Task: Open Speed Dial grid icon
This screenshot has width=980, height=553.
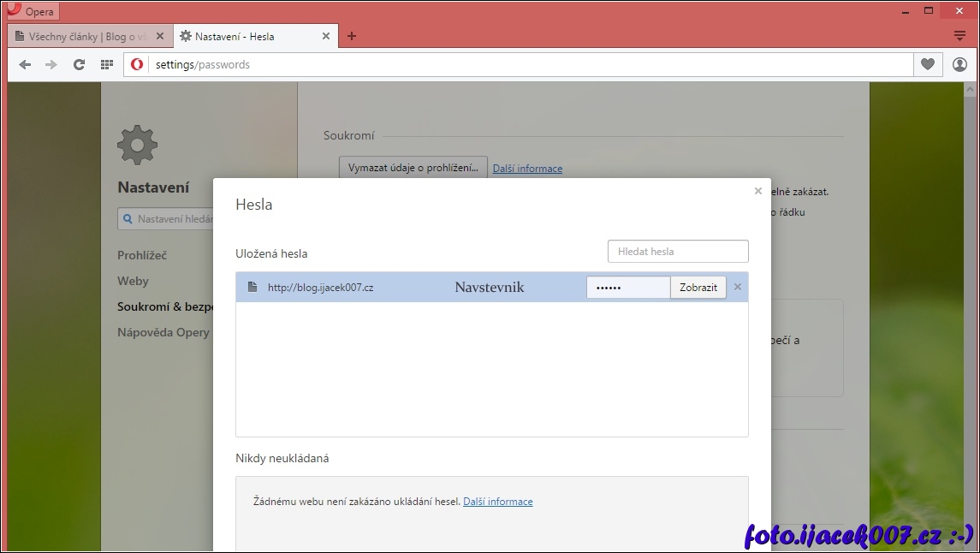Action: pyautogui.click(x=106, y=64)
